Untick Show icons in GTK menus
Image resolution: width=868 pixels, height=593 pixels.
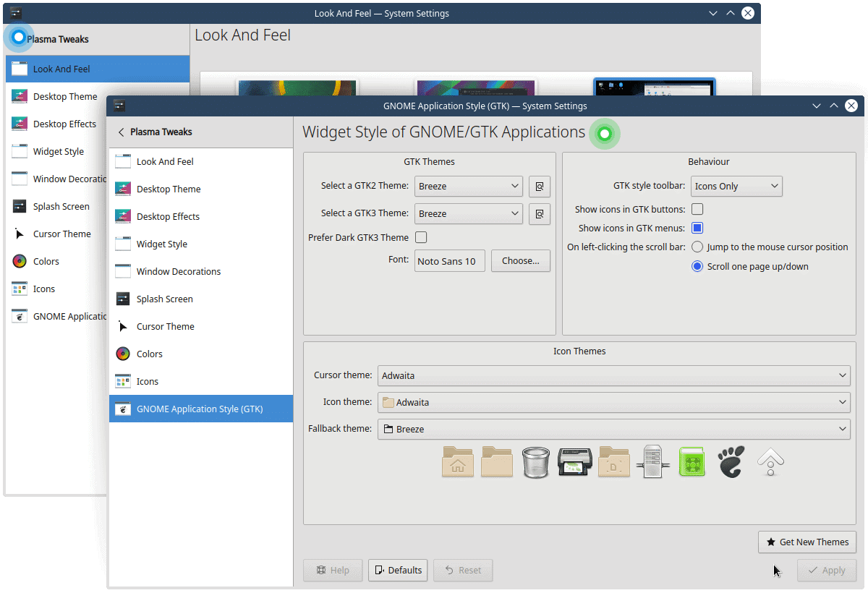coord(697,229)
